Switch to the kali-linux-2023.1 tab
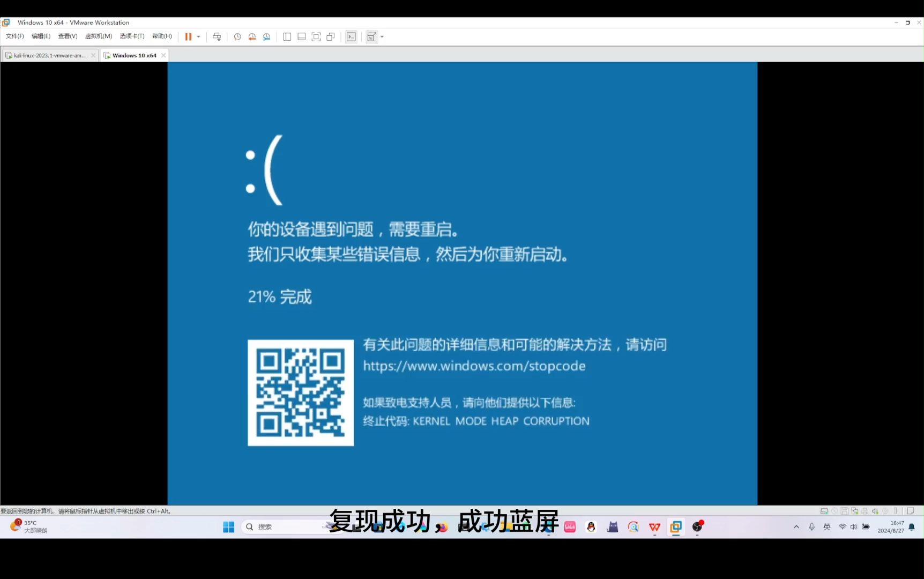Screen dimensions: 924x579 [x=48, y=55]
